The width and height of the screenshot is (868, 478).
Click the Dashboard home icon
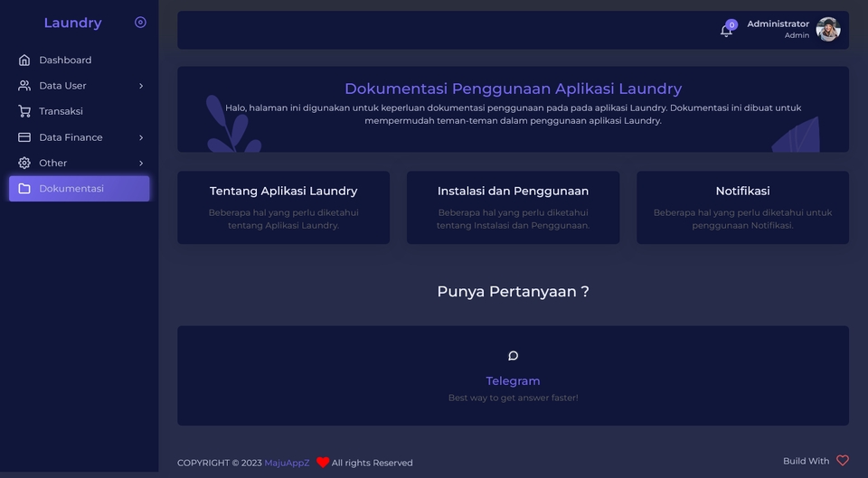coord(24,60)
